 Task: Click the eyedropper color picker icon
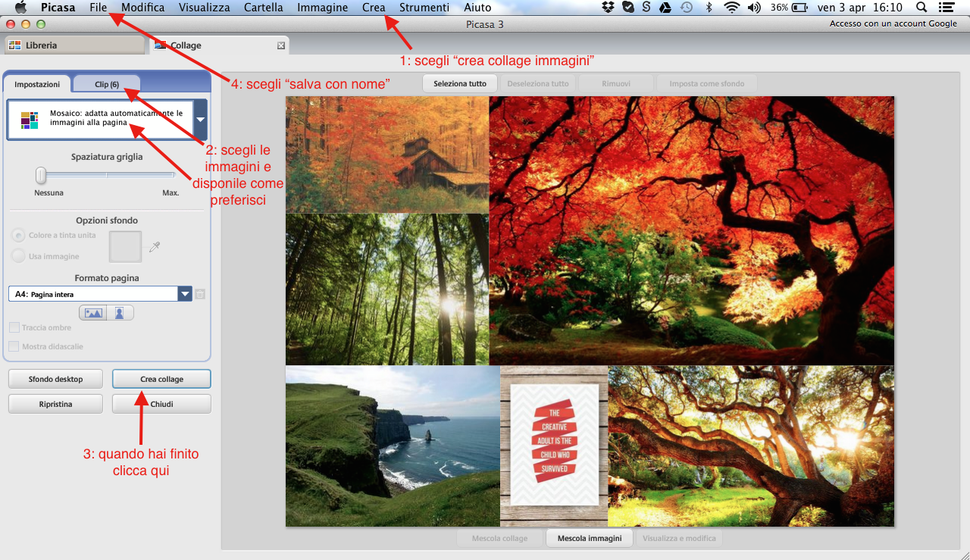tap(155, 246)
